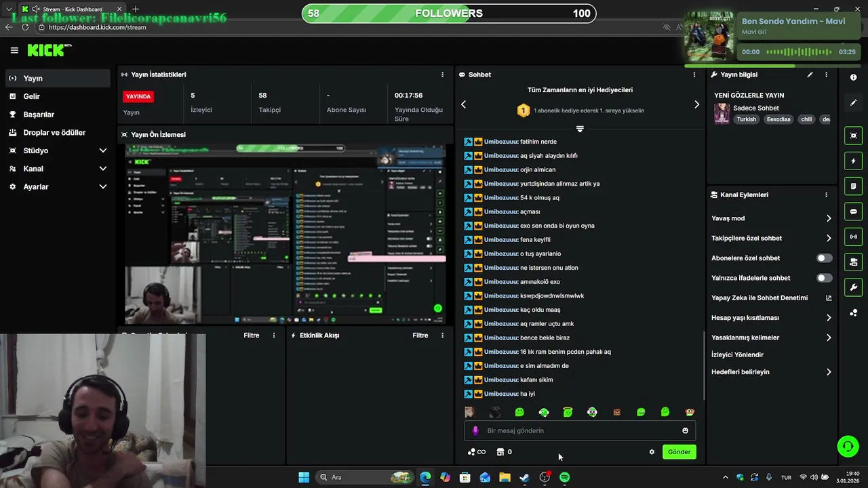Click the Turkish stream tag

746,119
